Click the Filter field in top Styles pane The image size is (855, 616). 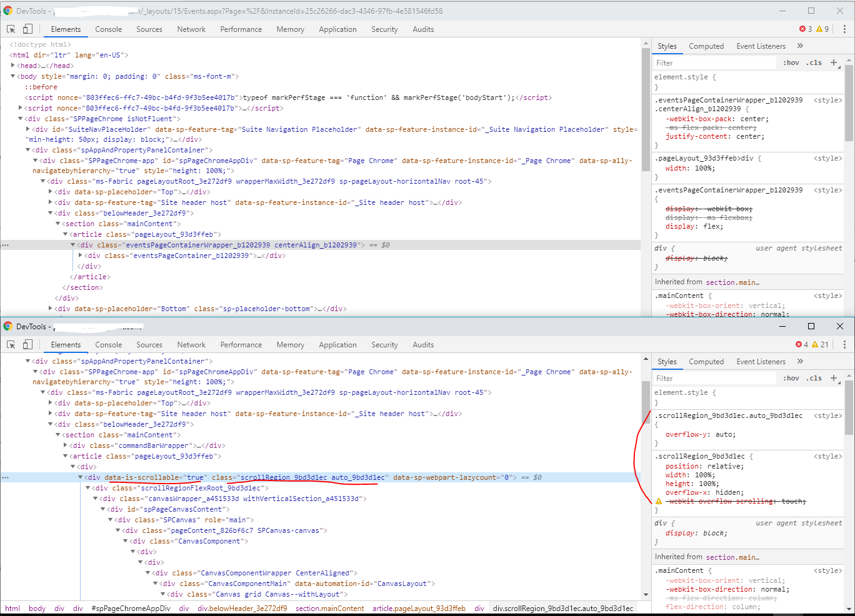point(716,63)
